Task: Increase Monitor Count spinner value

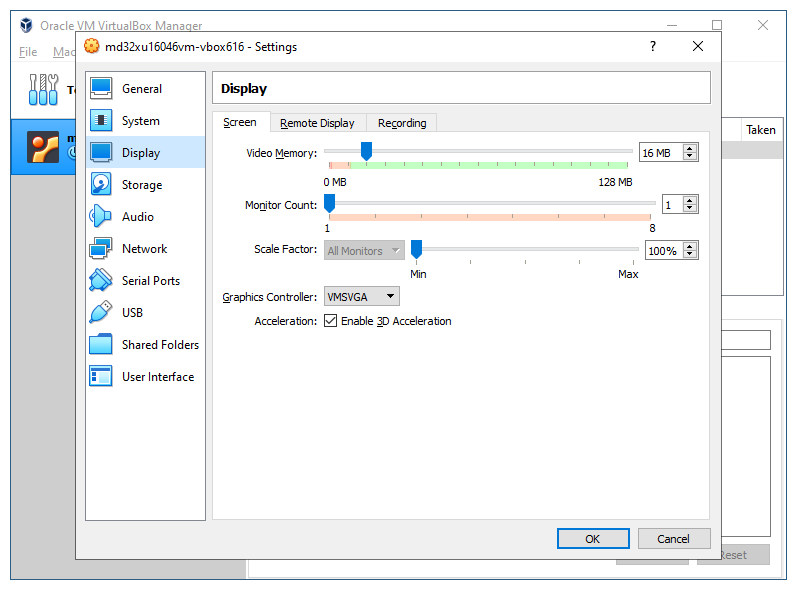Action: click(690, 200)
